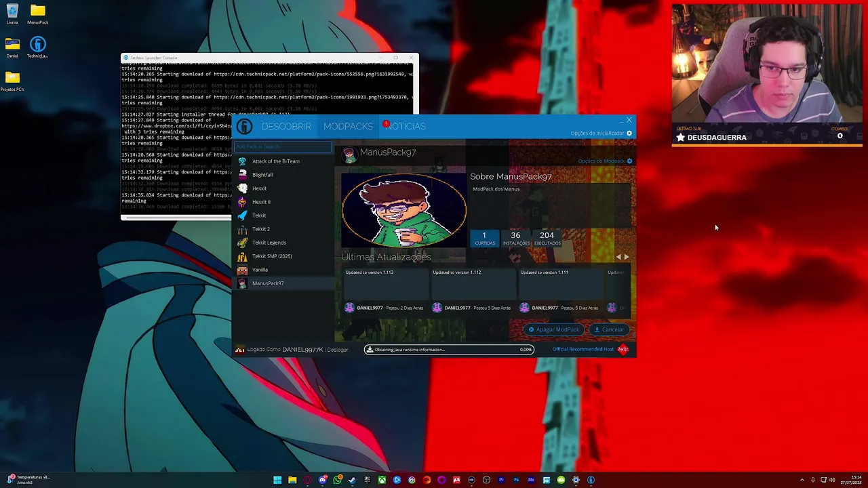Open Xbox app from the taskbar
The width and height of the screenshot is (868, 488).
tap(382, 480)
